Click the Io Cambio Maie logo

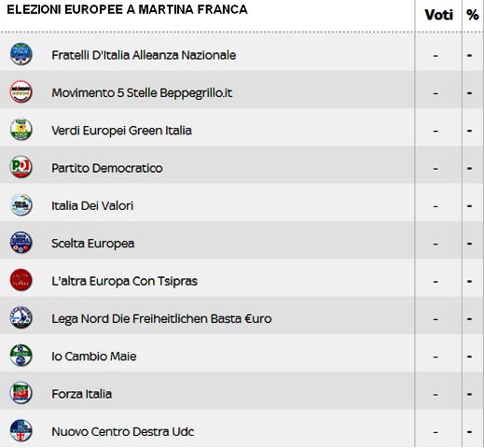coord(21,356)
